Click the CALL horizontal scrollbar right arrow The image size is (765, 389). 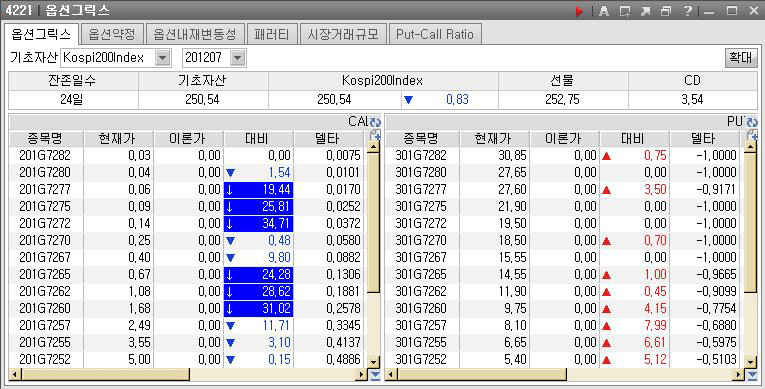(x=362, y=375)
